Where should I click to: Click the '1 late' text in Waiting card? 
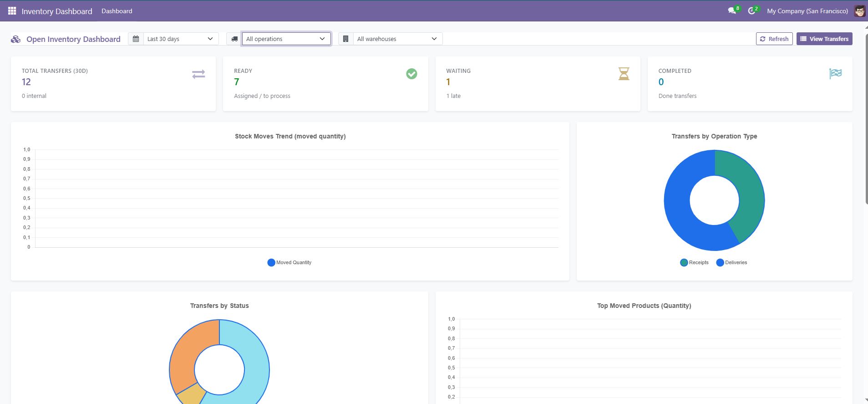453,96
